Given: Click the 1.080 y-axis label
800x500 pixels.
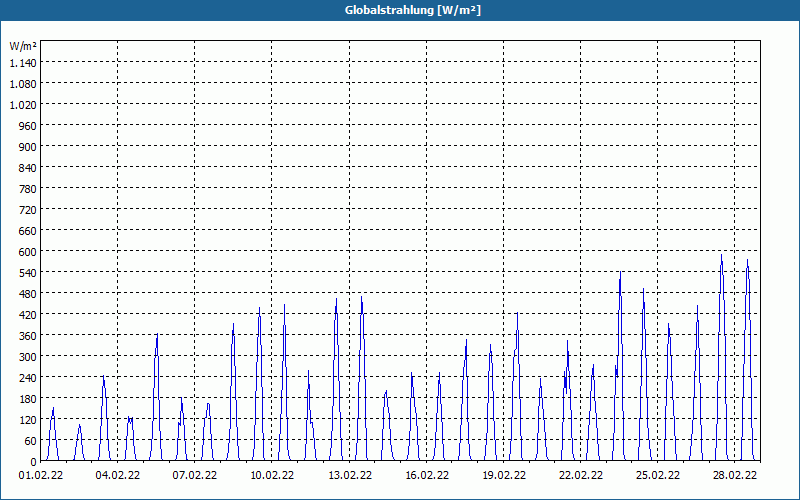Looking at the screenshot, I should pyautogui.click(x=23, y=83).
